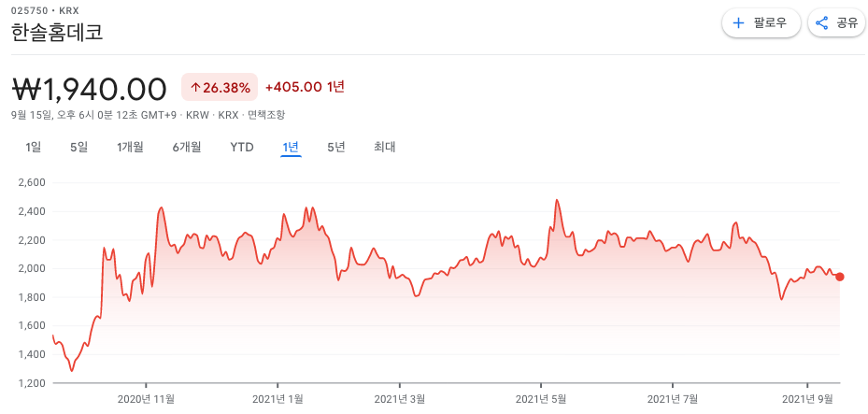Click the +405.00 1년 change text
Viewport: 868px width, 414px height.
click(x=305, y=87)
